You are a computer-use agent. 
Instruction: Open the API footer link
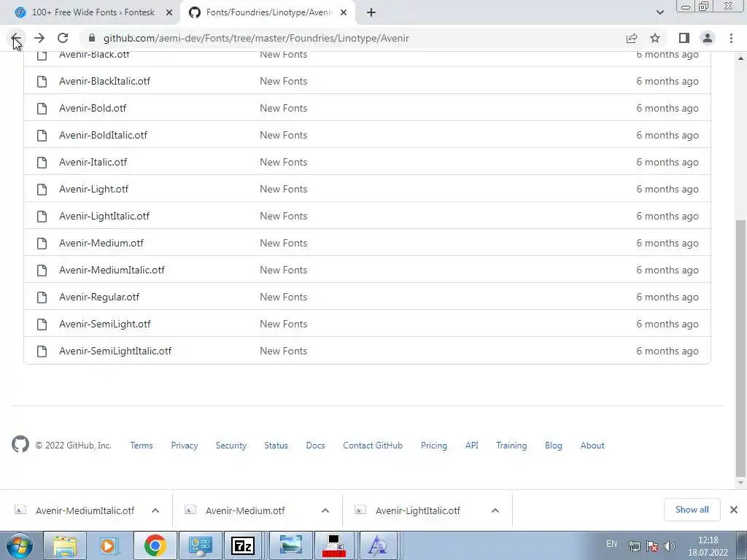472,446
